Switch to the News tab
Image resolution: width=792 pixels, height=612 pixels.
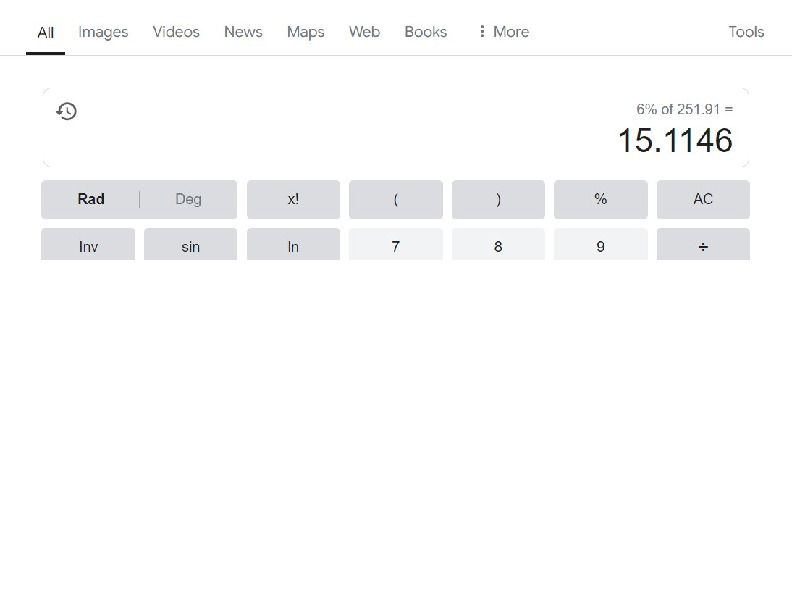(243, 32)
